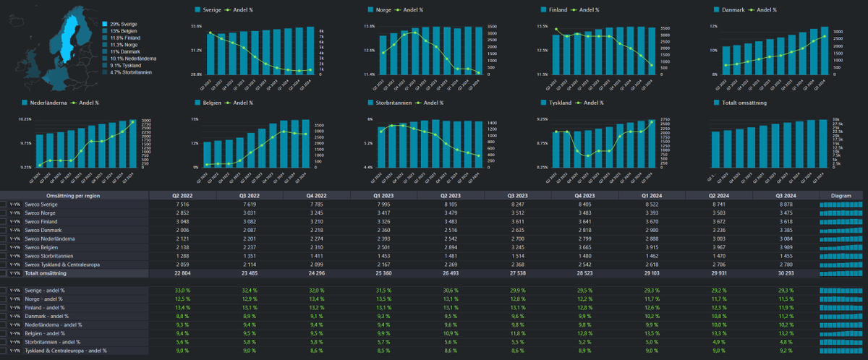Tick the checkbox for Sweco Sverige row
868x360 pixels.
click(4, 205)
